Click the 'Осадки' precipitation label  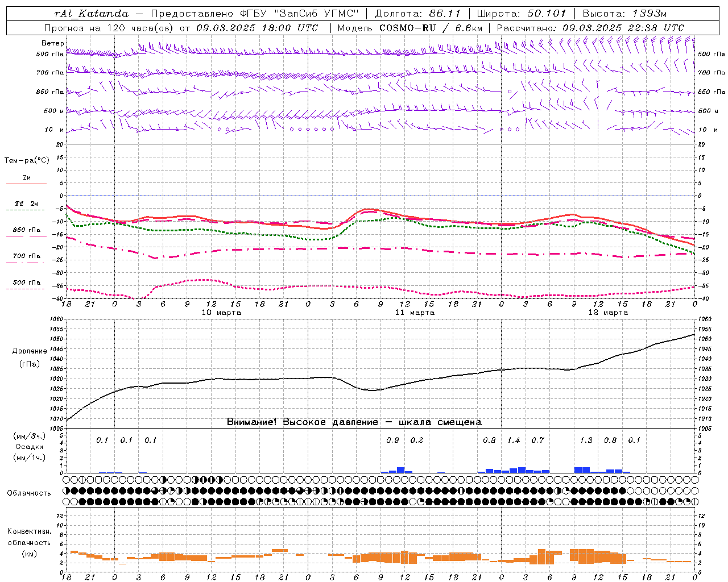30,447
